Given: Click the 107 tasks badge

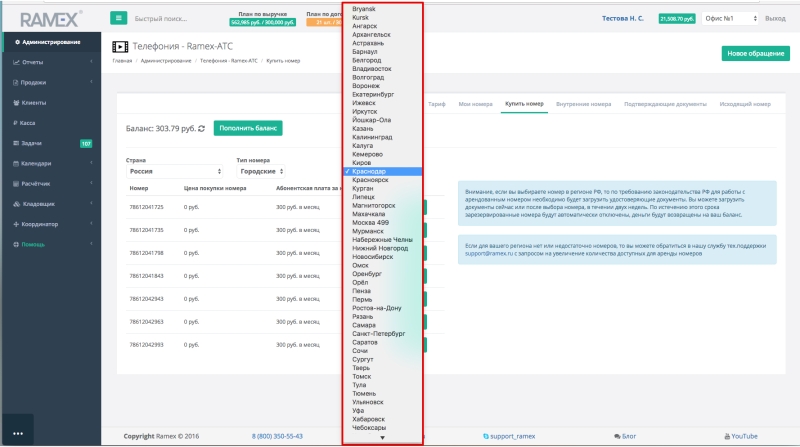Looking at the screenshot, I should (x=86, y=144).
